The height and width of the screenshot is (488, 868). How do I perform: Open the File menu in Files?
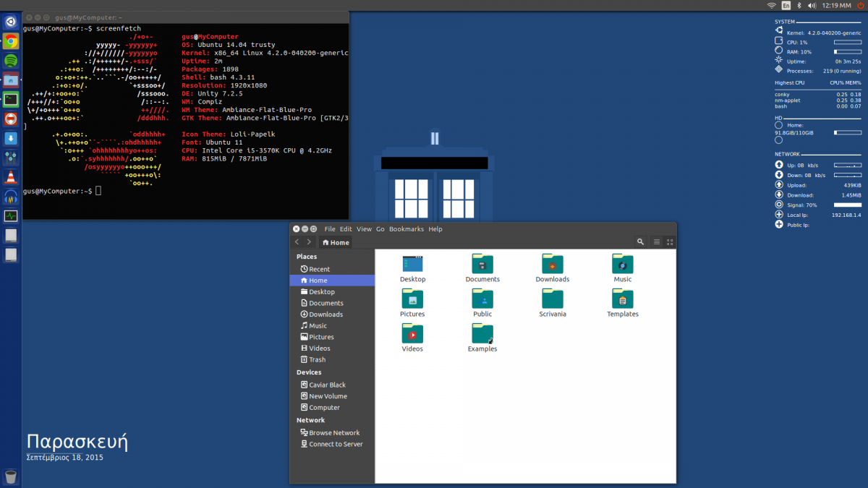tap(330, 229)
